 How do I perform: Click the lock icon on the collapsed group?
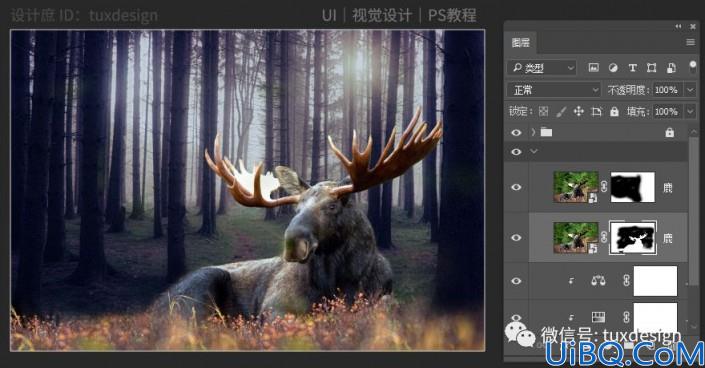(x=669, y=132)
